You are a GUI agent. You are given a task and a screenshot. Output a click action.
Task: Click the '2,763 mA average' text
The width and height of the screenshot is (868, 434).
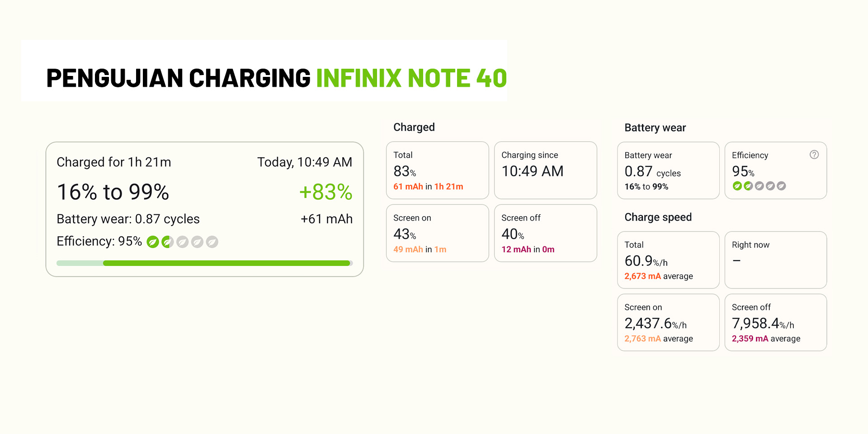659,338
